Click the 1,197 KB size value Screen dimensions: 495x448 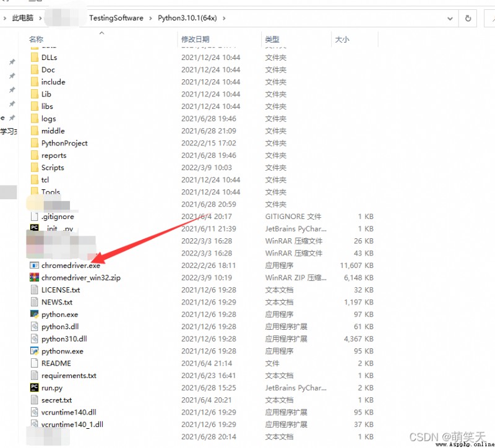(x=359, y=302)
